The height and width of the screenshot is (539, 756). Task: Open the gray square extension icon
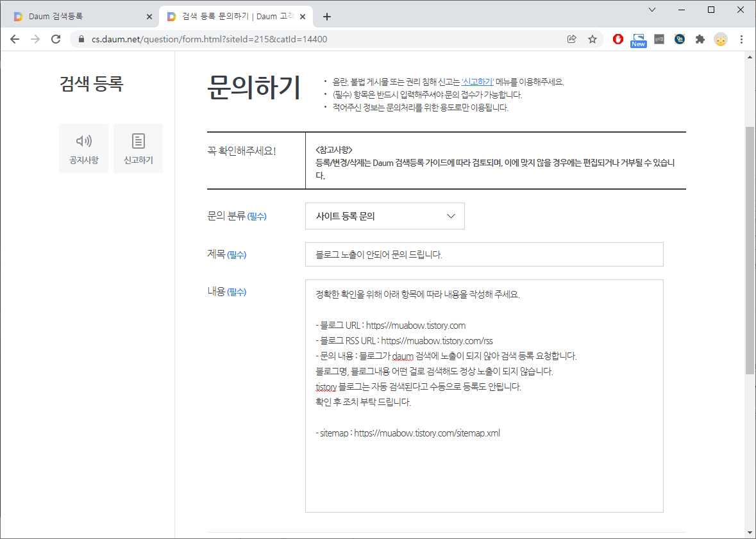pos(659,39)
